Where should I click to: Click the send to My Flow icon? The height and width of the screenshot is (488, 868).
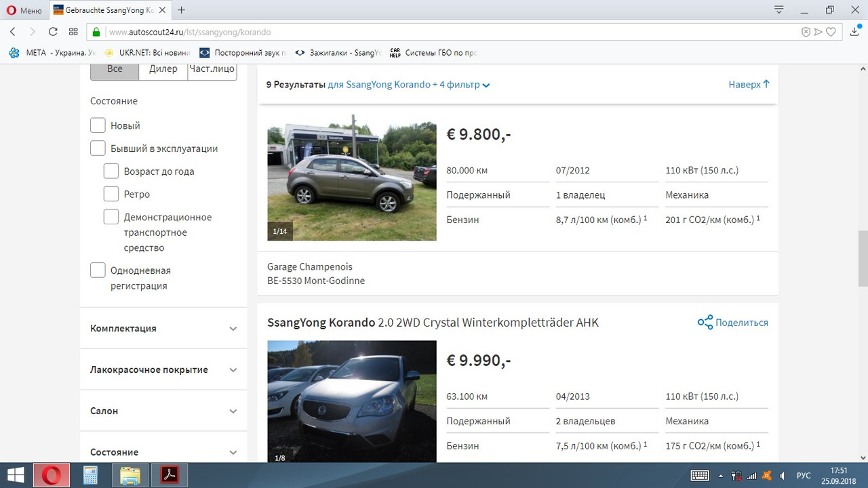click(x=818, y=32)
